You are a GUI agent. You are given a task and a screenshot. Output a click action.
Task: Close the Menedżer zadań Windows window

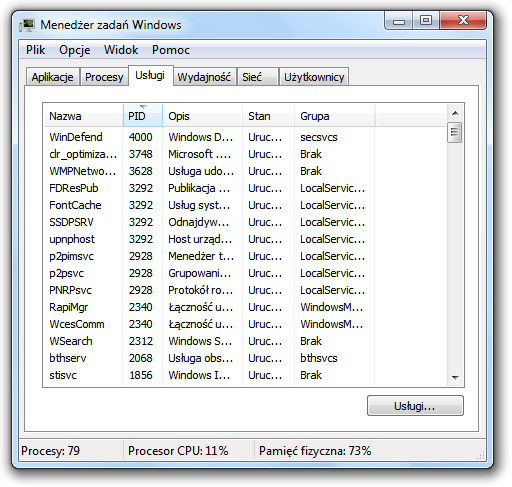click(463, 21)
